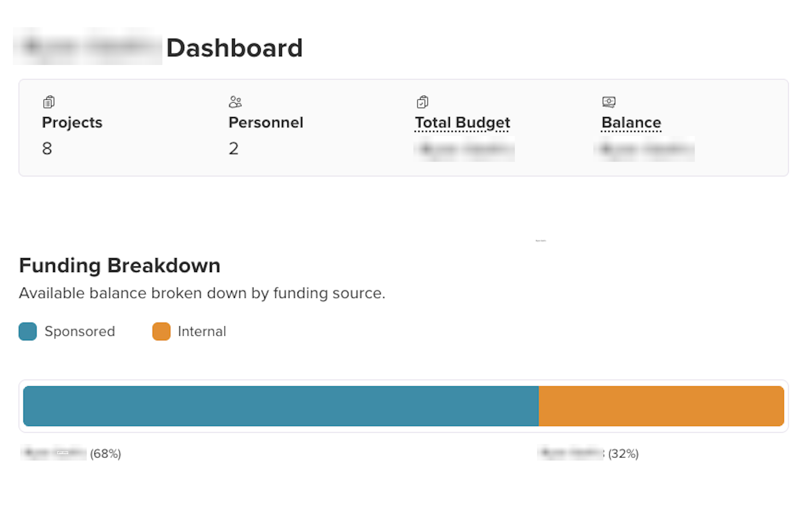Click the Internal segment of the funding bar
812x532 pixels.
point(660,406)
